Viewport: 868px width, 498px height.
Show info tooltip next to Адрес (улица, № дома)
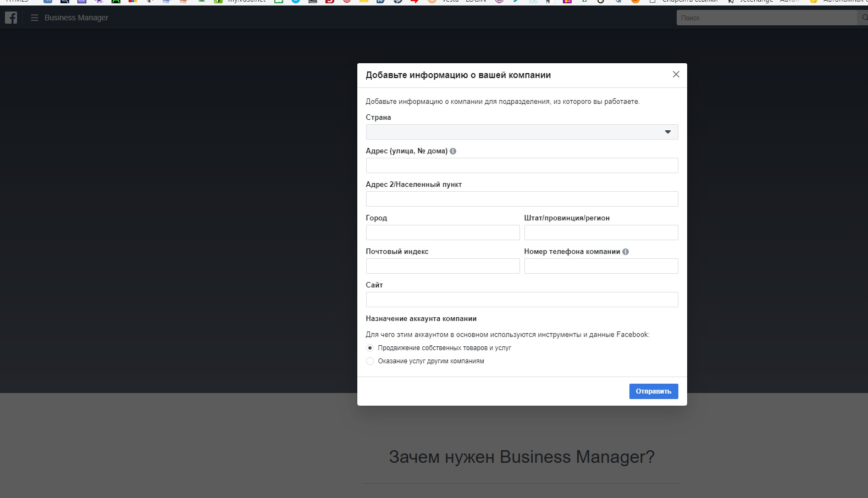453,151
